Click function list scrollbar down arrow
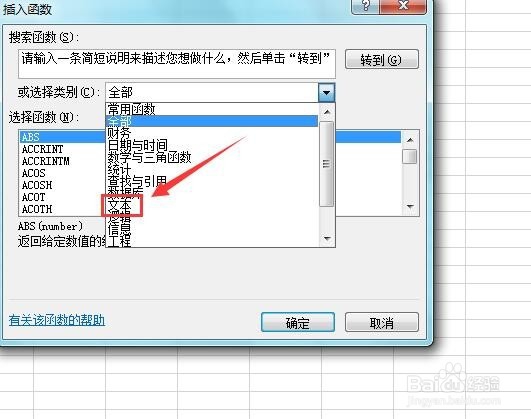The height and width of the screenshot is (419, 531). [410, 207]
